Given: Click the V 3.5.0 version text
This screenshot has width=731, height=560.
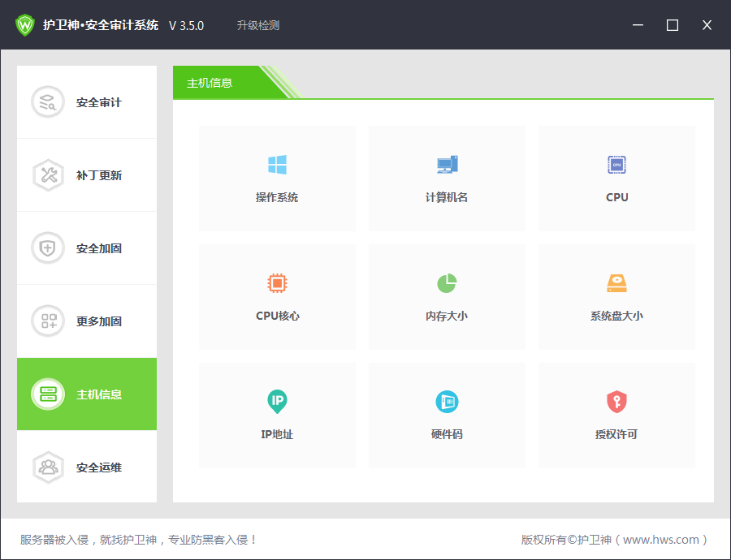Looking at the screenshot, I should pyautogui.click(x=187, y=26).
